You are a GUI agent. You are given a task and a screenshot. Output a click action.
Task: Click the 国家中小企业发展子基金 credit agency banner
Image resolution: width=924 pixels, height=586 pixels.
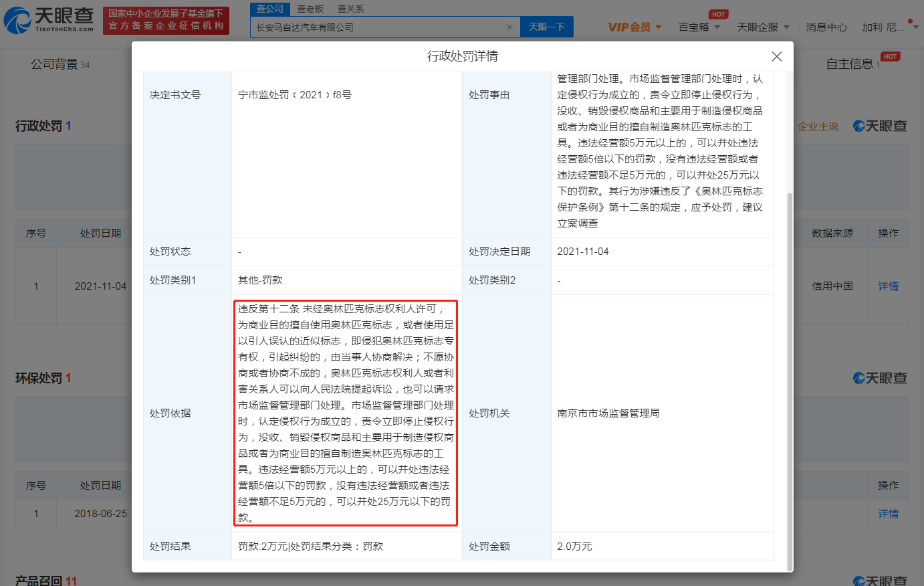166,20
